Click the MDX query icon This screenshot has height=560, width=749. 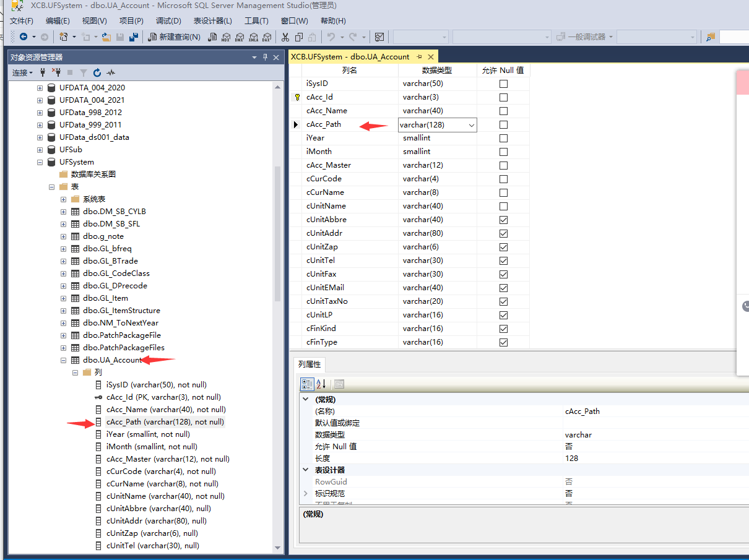[x=226, y=37]
